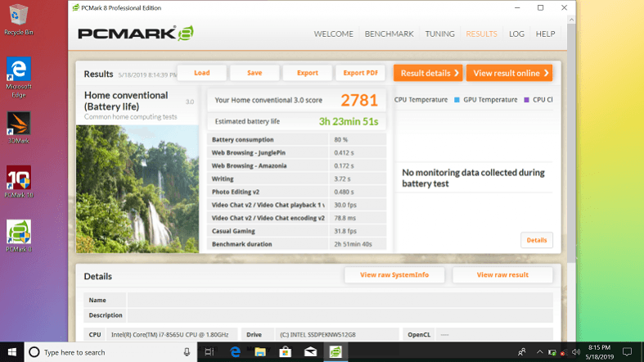This screenshot has width=644, height=362.
Task: Click the Description input field
Action: click(340, 315)
